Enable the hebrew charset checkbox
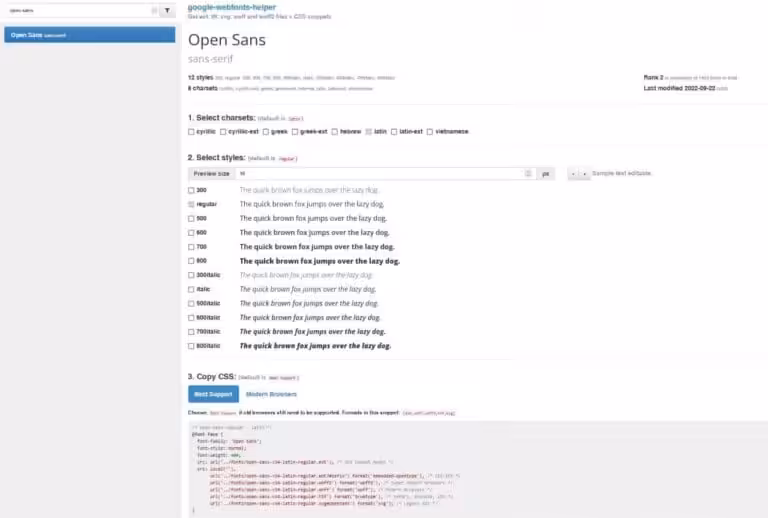768x518 pixels. pos(335,132)
